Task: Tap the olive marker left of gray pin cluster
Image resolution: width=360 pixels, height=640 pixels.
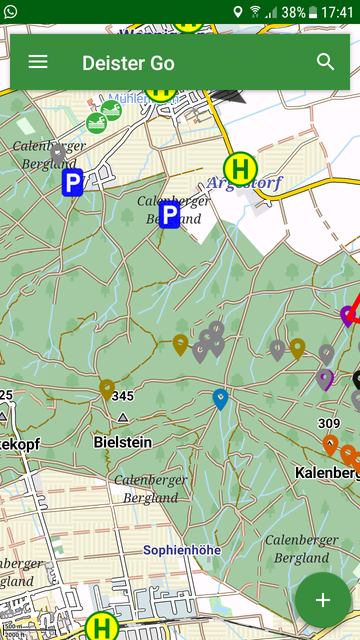Action: click(x=180, y=345)
